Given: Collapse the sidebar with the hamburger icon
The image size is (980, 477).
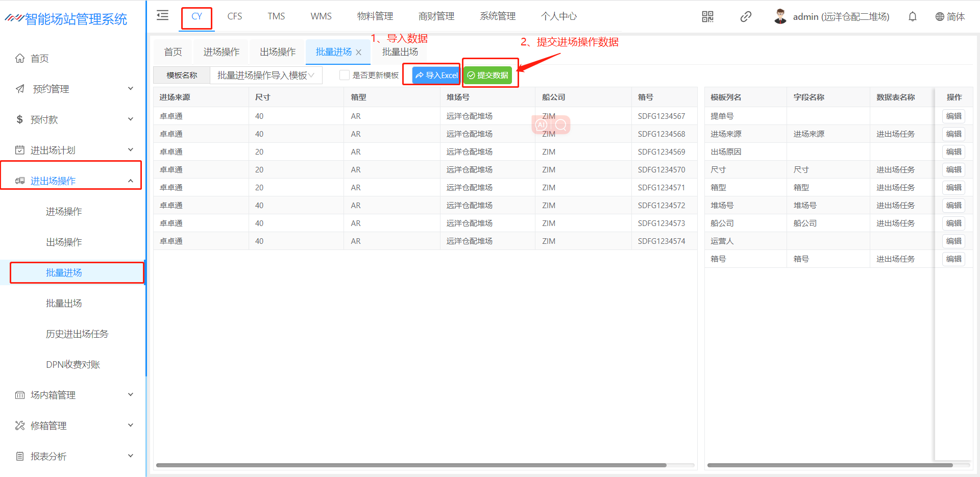Looking at the screenshot, I should pyautogui.click(x=162, y=15).
